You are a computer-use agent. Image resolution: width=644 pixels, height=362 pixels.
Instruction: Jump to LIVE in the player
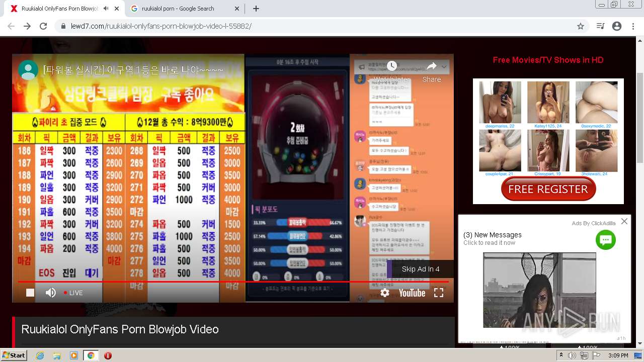(x=73, y=293)
